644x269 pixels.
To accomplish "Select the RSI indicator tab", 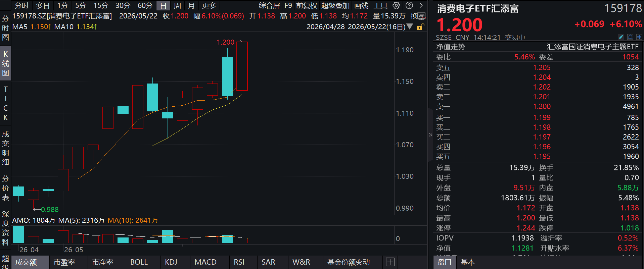I will tap(239, 262).
